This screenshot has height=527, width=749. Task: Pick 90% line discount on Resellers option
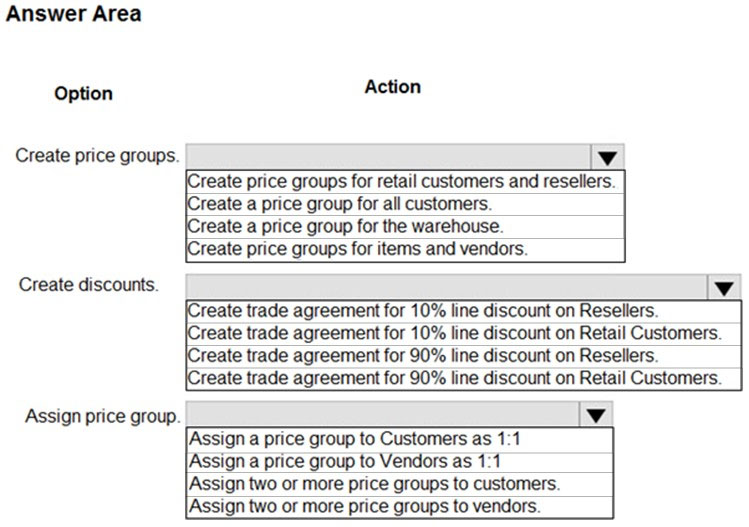(x=463, y=355)
